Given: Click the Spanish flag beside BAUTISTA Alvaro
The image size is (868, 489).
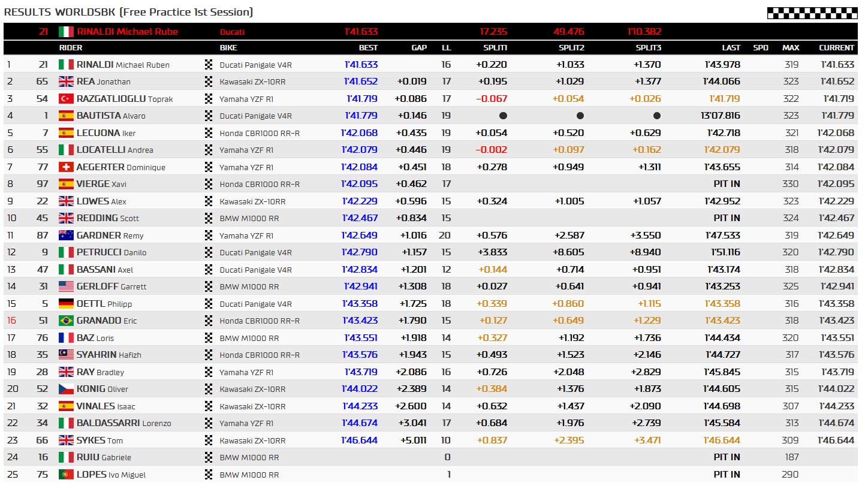Looking at the screenshot, I should pyautogui.click(x=66, y=116).
